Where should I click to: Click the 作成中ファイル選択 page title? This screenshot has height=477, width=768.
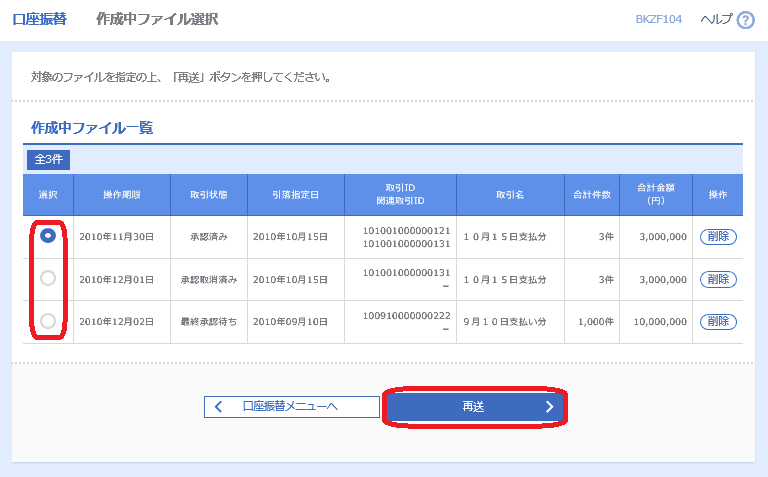pyautogui.click(x=157, y=20)
